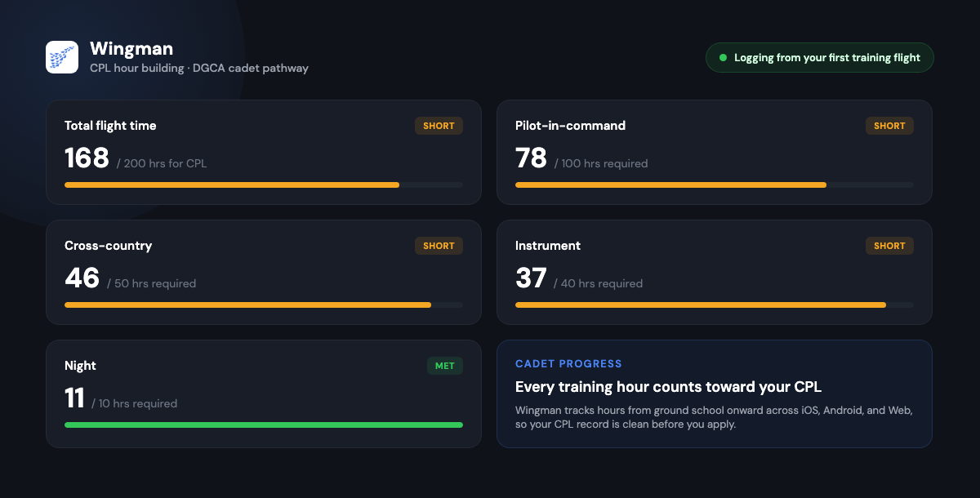Open the Instrument card title
The width and height of the screenshot is (980, 498).
click(x=548, y=246)
